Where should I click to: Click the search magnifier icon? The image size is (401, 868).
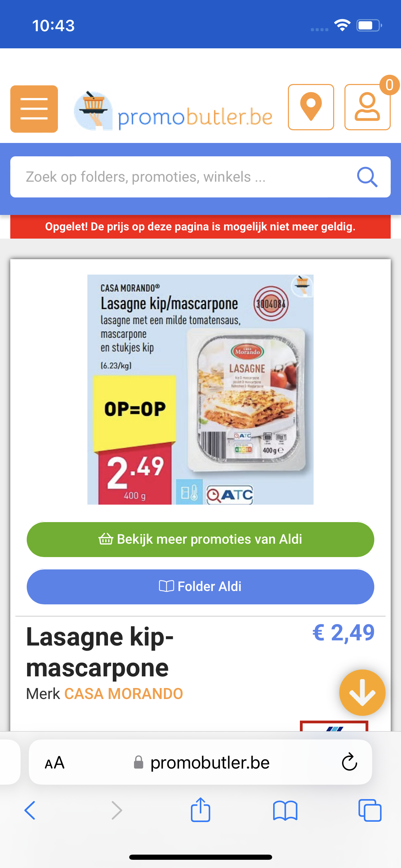point(367,177)
